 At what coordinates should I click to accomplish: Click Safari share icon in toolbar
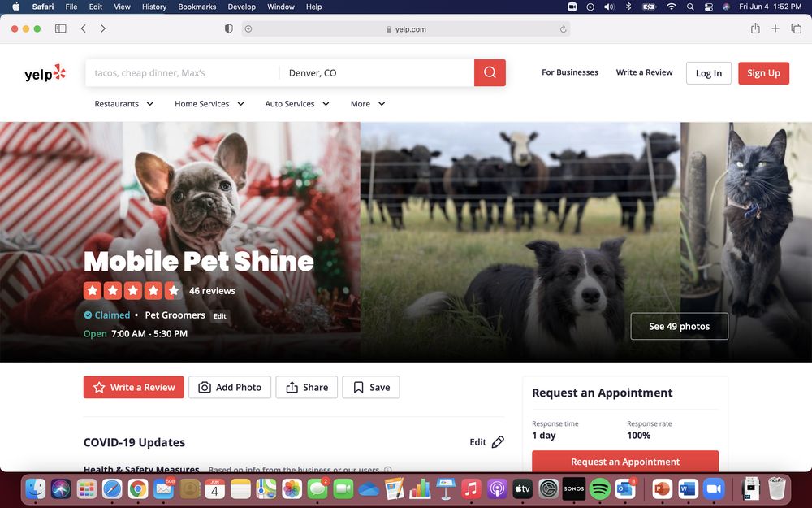tap(755, 28)
